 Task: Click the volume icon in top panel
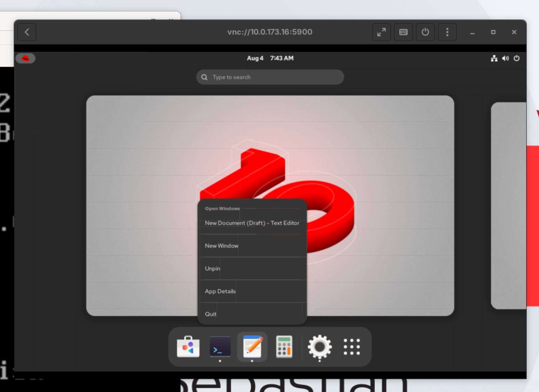point(505,58)
